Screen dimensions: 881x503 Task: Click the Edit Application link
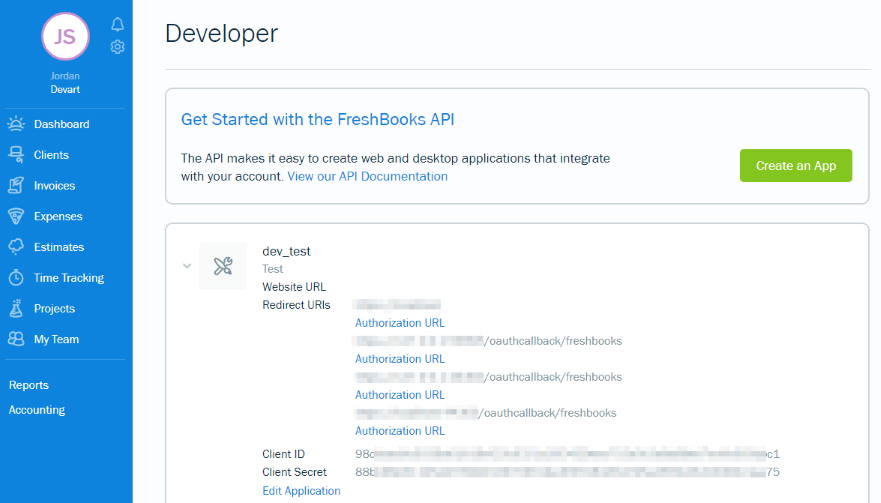(x=301, y=491)
